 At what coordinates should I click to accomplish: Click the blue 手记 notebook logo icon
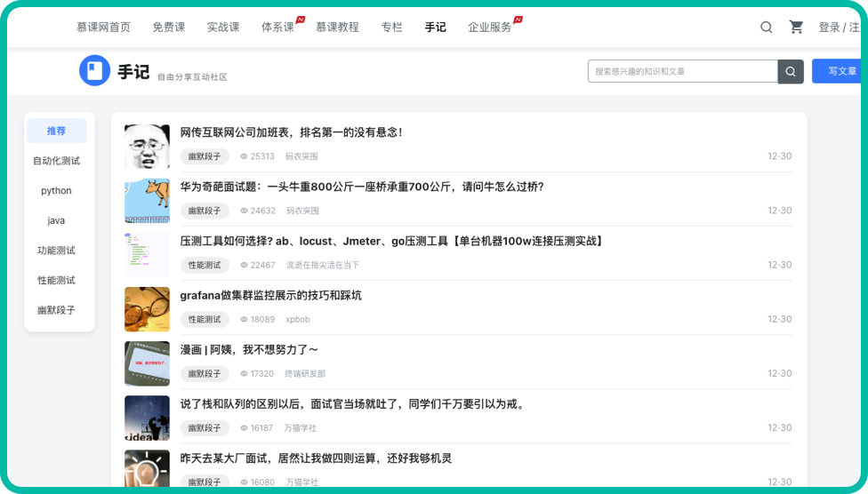[94, 71]
